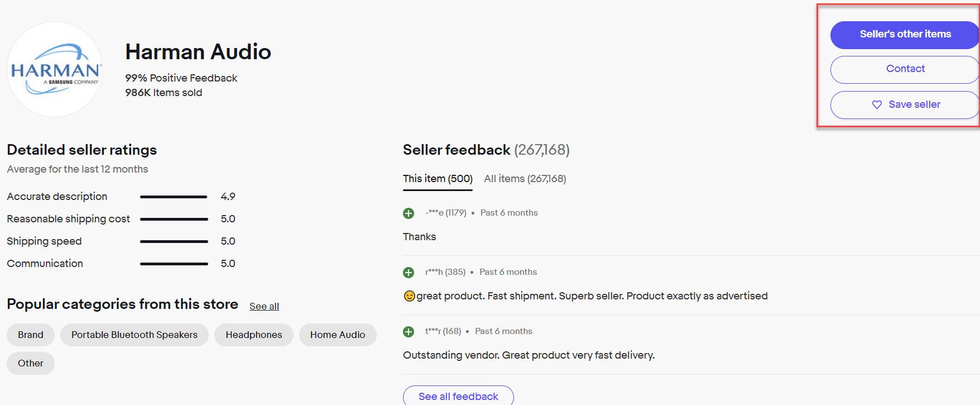This screenshot has height=405, width=980.
Task: Click green positive icon beside -***e review
Action: tap(409, 213)
